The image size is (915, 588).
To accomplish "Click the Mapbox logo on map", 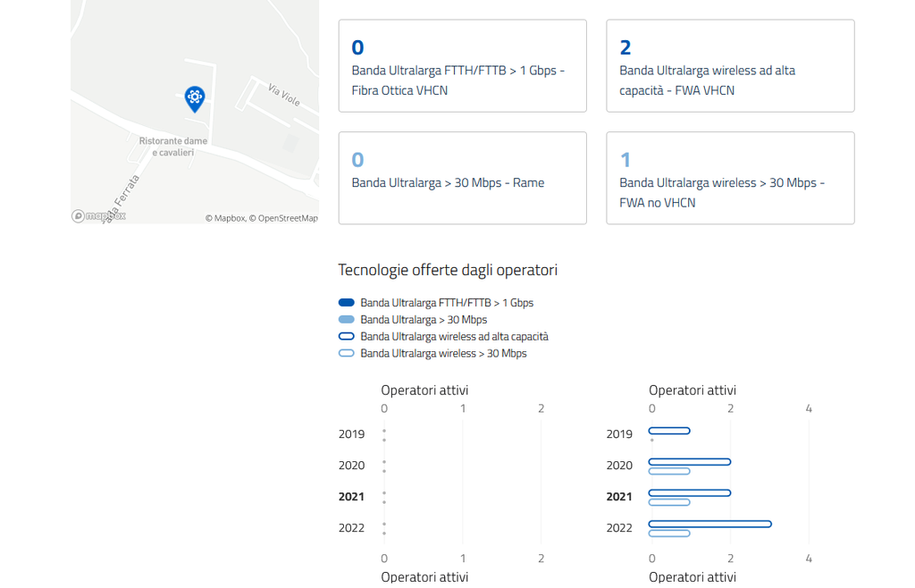I will coord(98,216).
